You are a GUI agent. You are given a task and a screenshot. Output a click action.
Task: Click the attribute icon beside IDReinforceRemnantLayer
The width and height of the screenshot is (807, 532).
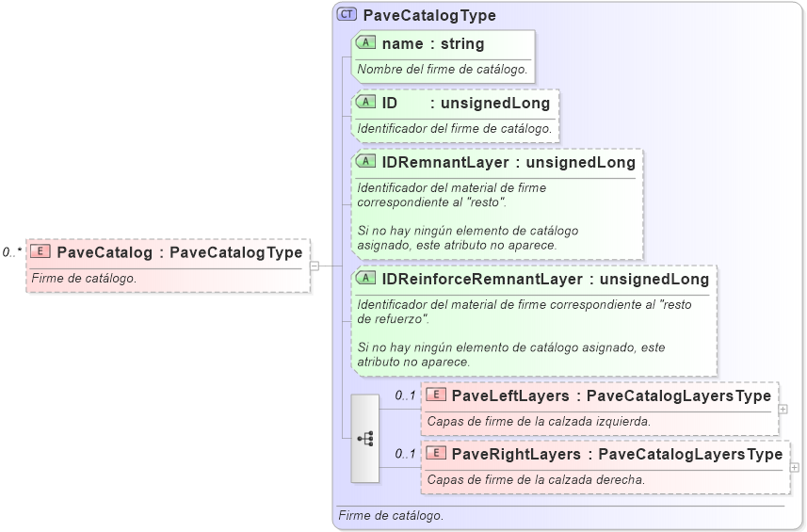click(x=366, y=278)
